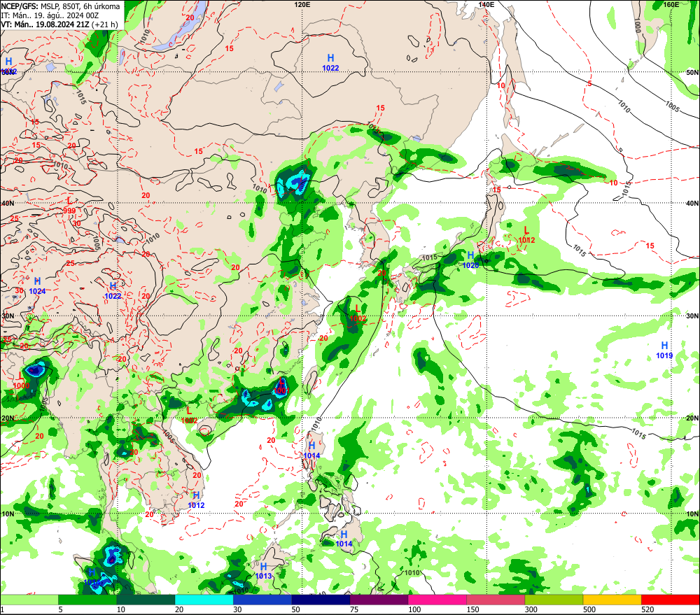700x615 pixels.
Task: Click legend value label 75
Action: [x=354, y=609]
